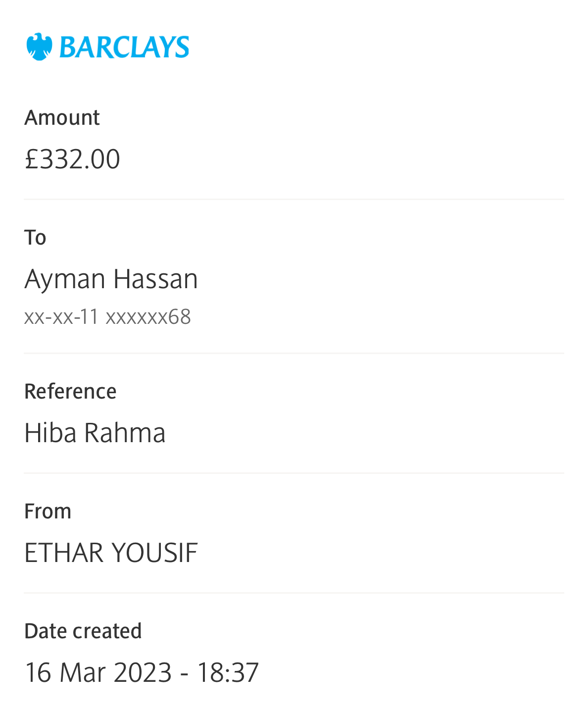Select the Amount label

pos(62,118)
